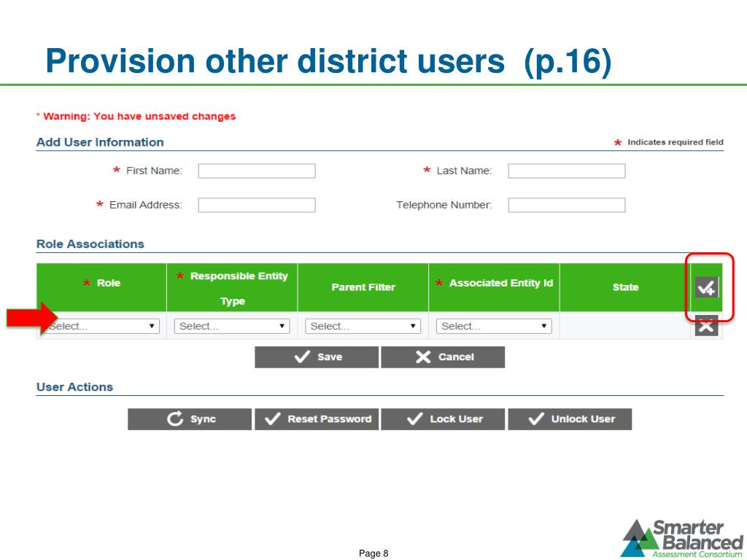Screen dimensions: 747x560
Task: Focus the Telephone Number field
Action: 566,205
